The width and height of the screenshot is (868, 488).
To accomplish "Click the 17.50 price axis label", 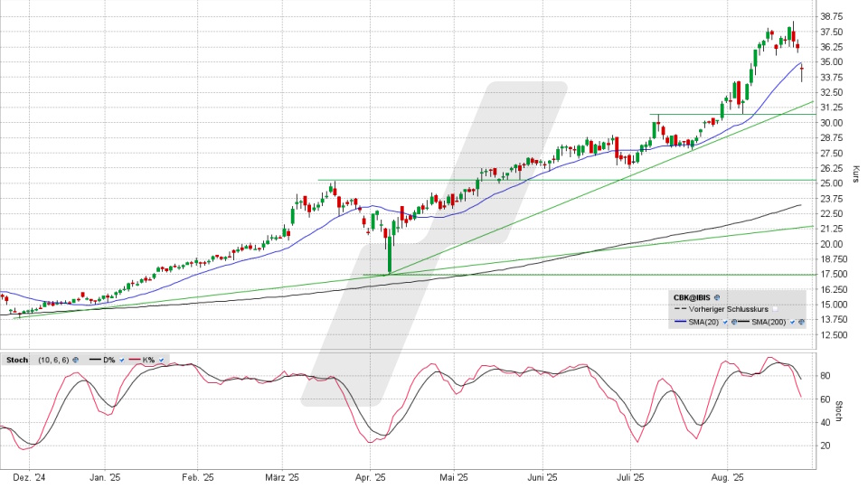I will 832,274.
